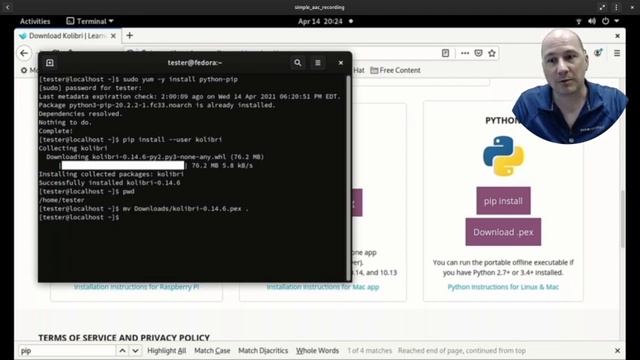
Task: Click the "1 of 4 matches" status
Action: [370, 351]
